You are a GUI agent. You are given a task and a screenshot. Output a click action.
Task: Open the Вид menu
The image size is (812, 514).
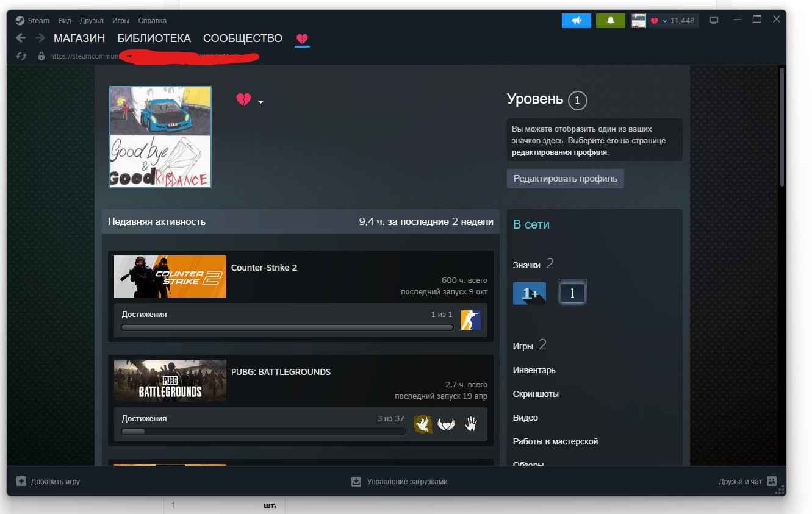click(65, 20)
